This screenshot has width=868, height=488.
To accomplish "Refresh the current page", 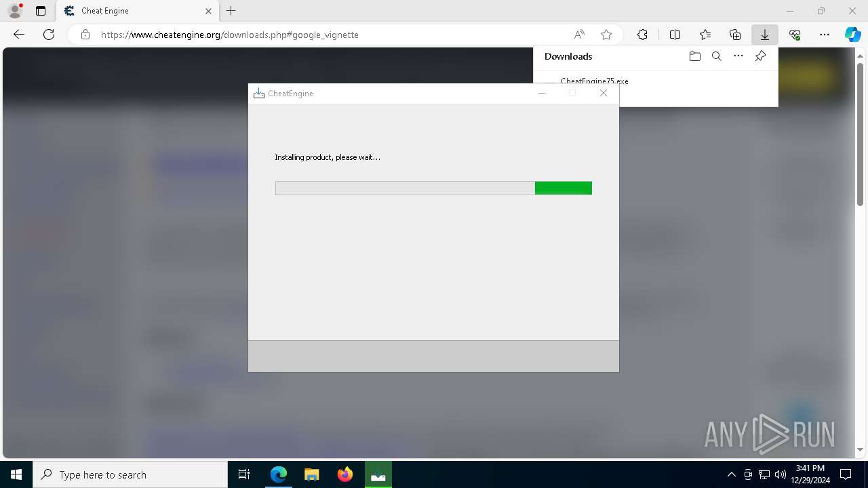I will tap(49, 35).
